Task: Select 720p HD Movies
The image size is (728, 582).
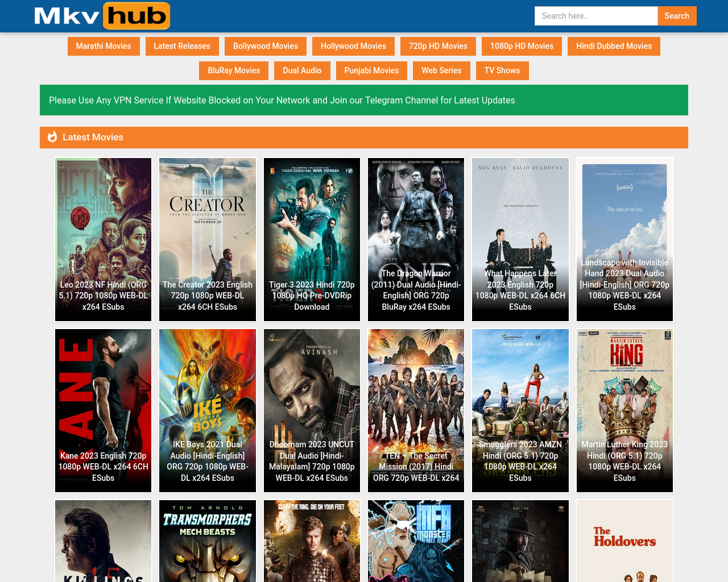Action: pyautogui.click(x=438, y=46)
